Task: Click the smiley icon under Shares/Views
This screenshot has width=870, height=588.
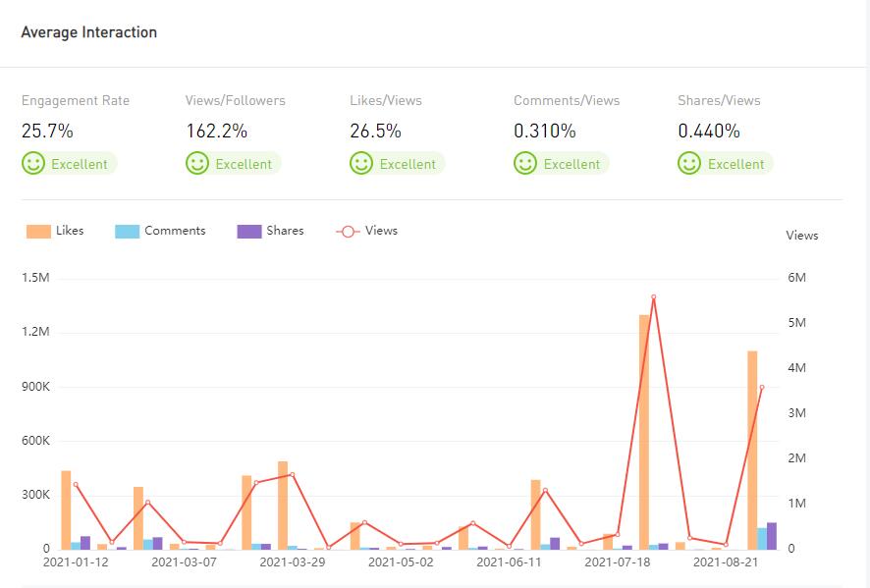Action: point(689,163)
